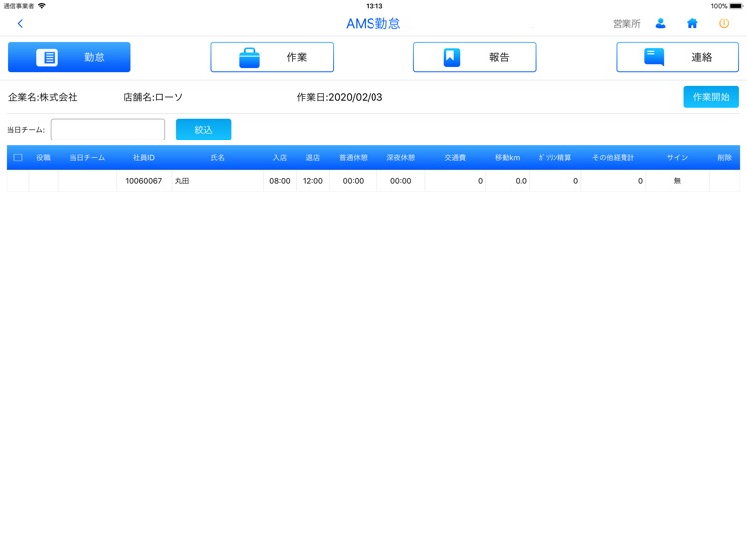This screenshot has width=747, height=560.
Task: Sort by 社員ID column header
Action: (x=143, y=157)
